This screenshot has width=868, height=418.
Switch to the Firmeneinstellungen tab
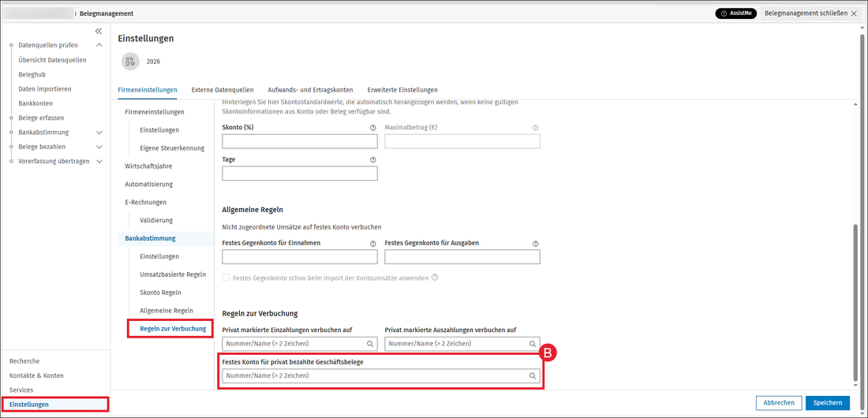[148, 89]
